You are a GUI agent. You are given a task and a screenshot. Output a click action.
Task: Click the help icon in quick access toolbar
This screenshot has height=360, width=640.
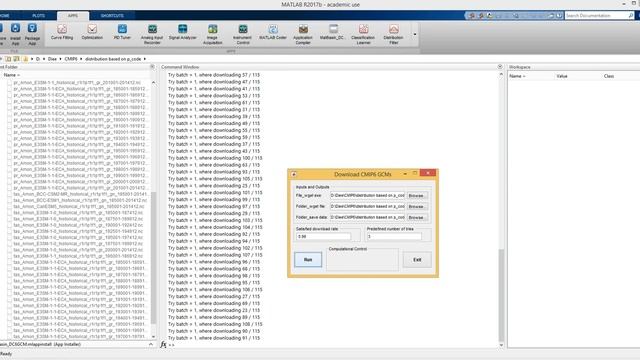coord(559,16)
